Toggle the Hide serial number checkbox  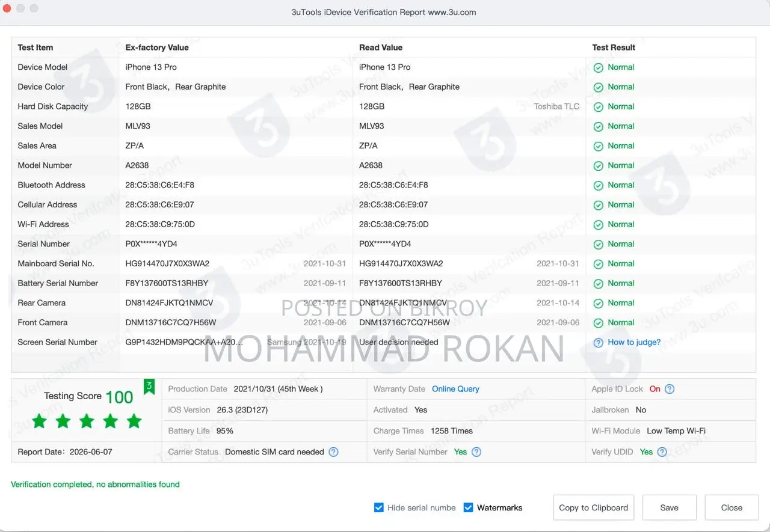pos(379,507)
